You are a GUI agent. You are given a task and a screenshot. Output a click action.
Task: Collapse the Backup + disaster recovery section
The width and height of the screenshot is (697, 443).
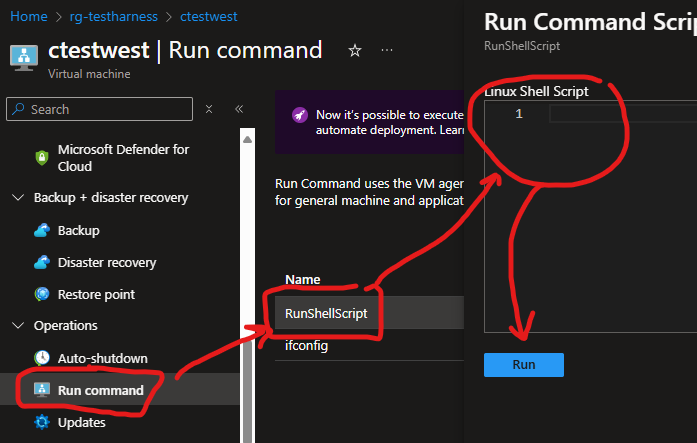[x=18, y=197]
